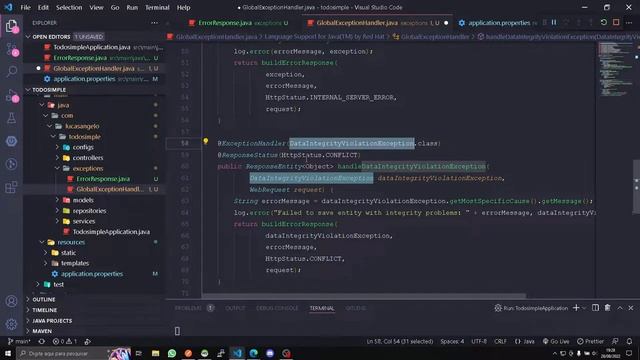Split the terminal panel
This screenshot has height=360, width=640.
(x=596, y=308)
